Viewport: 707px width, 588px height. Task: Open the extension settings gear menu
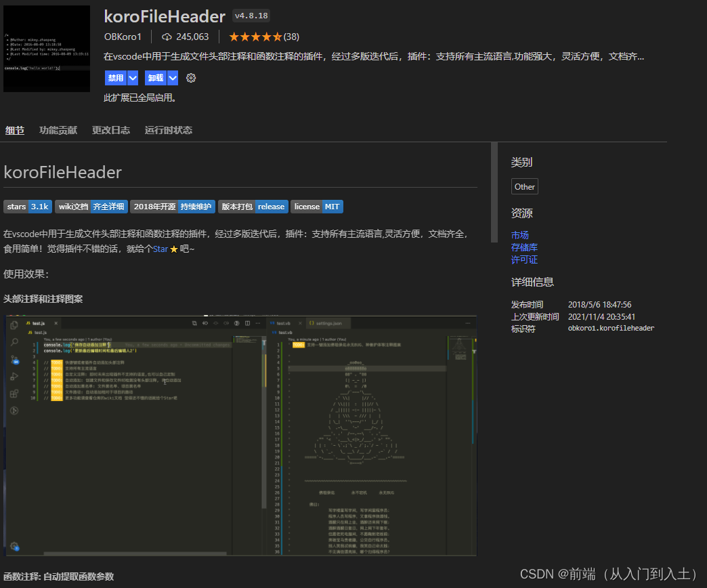[191, 78]
